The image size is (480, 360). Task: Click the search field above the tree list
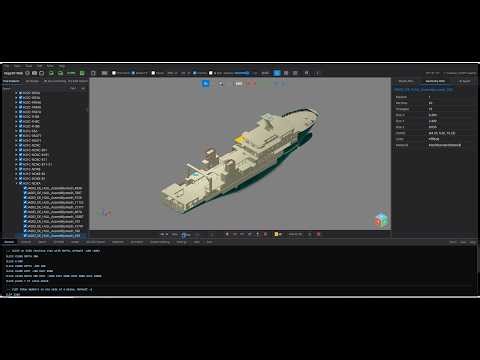[35, 88]
